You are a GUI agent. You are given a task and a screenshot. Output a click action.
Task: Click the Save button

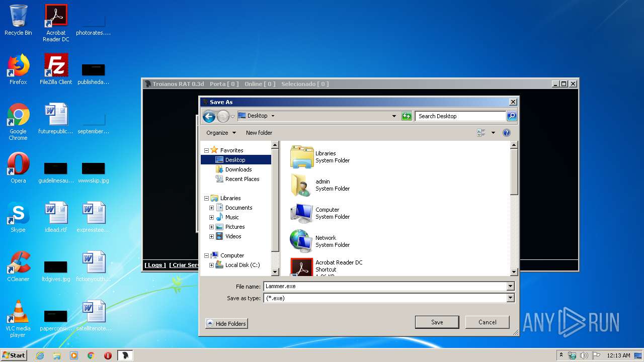click(437, 322)
